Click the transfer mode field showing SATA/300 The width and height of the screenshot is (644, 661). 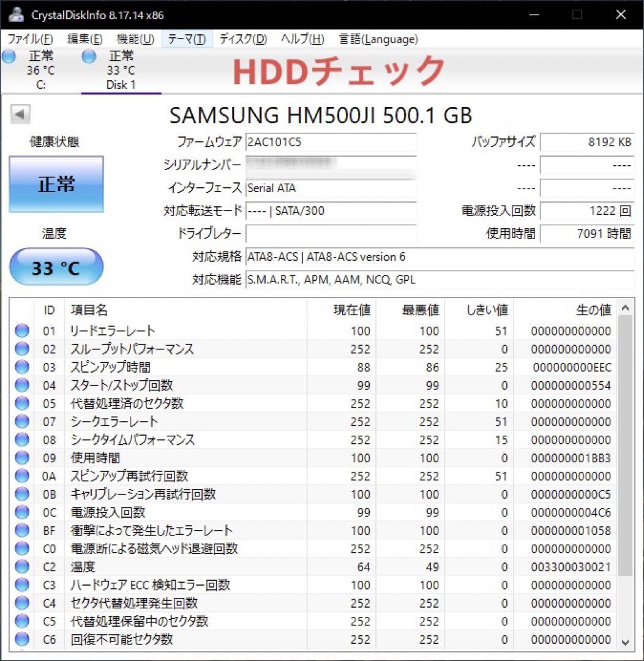pos(331,211)
